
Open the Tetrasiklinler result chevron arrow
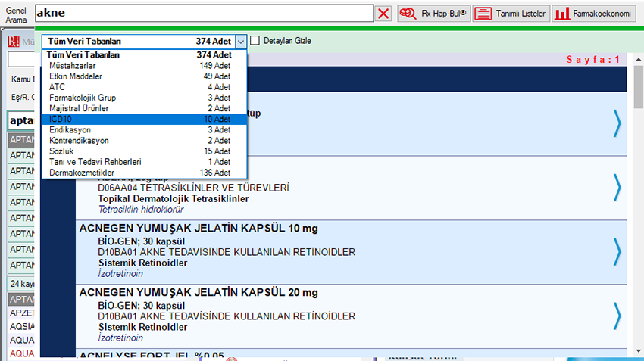click(617, 186)
